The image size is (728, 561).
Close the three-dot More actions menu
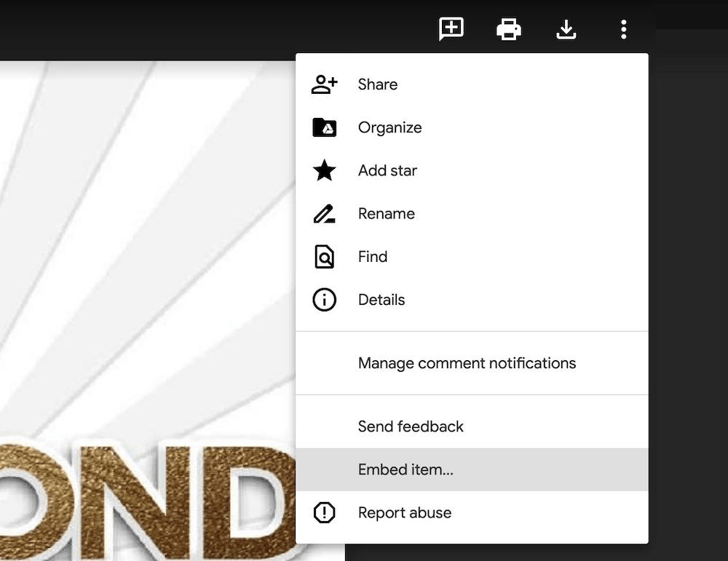(624, 29)
